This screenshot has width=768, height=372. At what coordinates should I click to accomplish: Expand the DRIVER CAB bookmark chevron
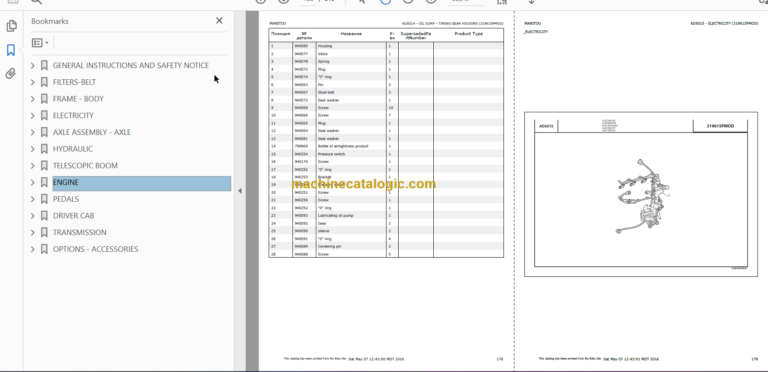[x=33, y=216]
